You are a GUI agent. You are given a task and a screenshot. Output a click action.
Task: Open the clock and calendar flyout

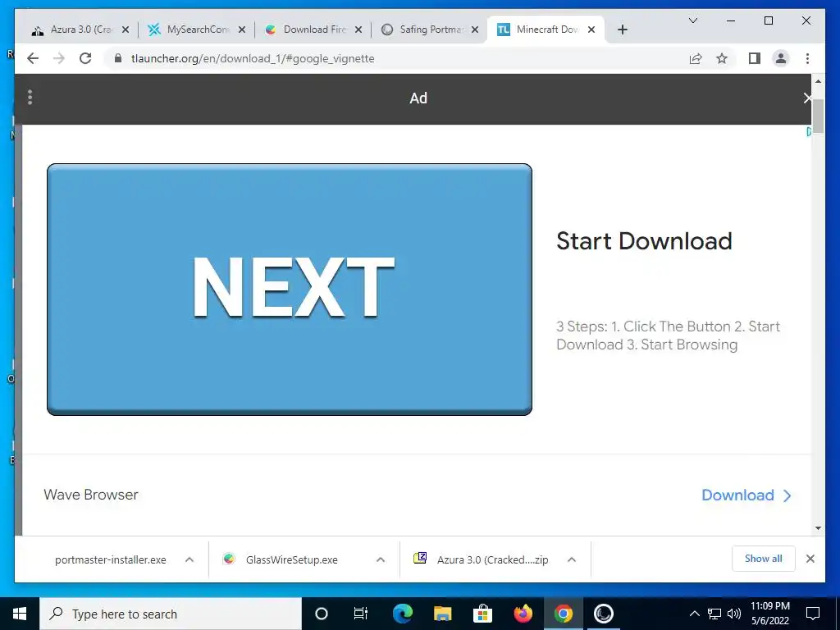point(769,614)
